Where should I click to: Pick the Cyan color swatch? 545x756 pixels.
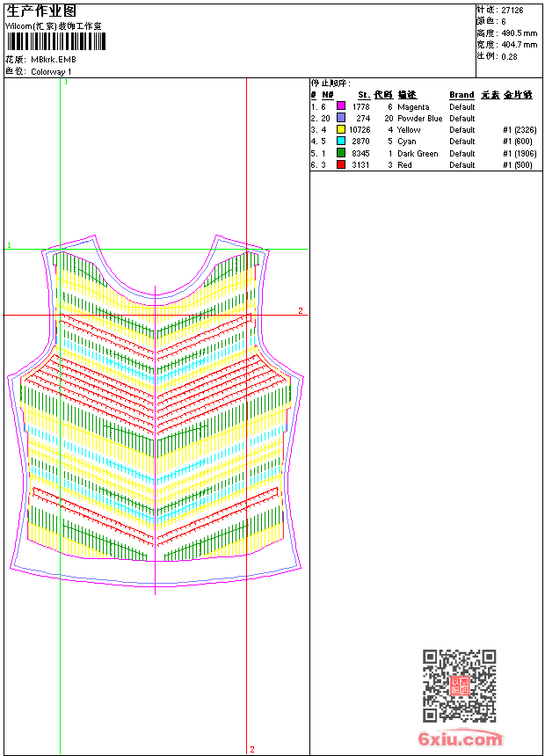341,141
